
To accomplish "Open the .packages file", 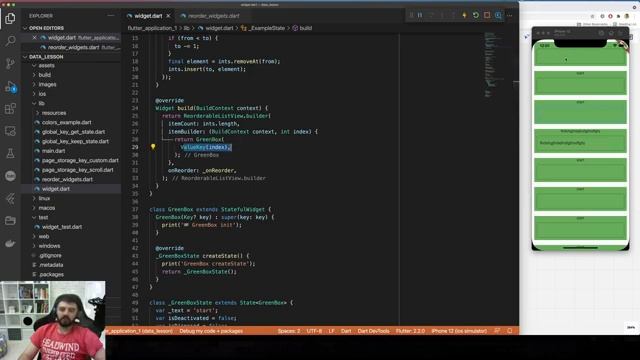I will pos(51,274).
